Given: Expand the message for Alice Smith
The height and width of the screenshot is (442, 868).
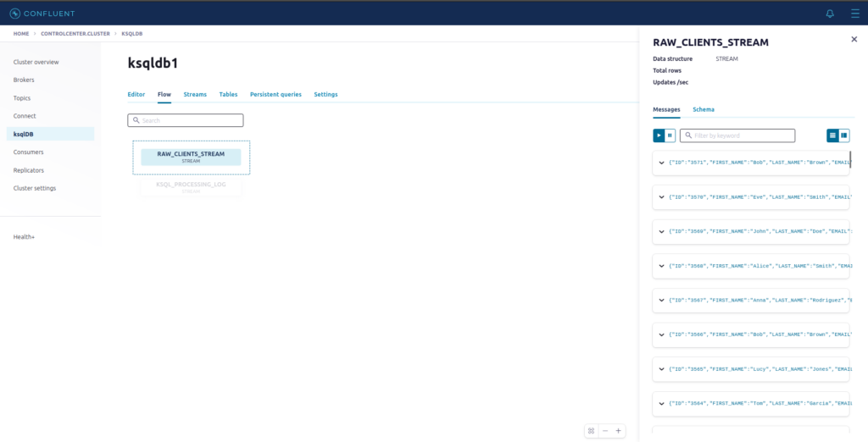Looking at the screenshot, I should coord(661,266).
